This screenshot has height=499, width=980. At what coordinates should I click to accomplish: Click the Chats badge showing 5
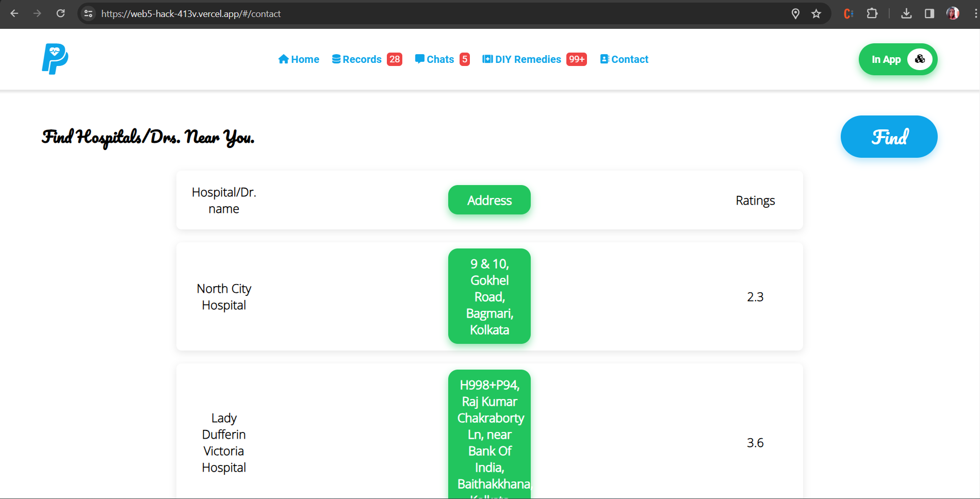[465, 59]
